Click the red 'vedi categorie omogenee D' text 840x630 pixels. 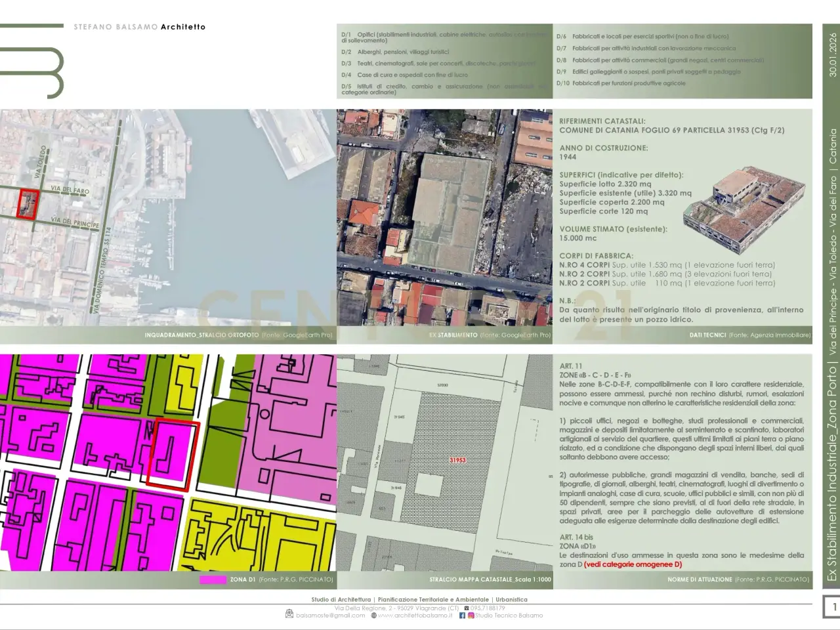633,564
